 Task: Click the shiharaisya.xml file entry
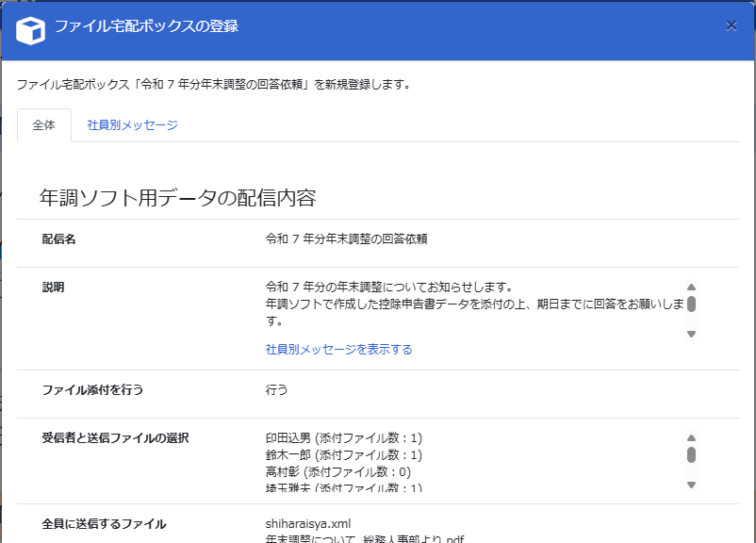pos(306,524)
